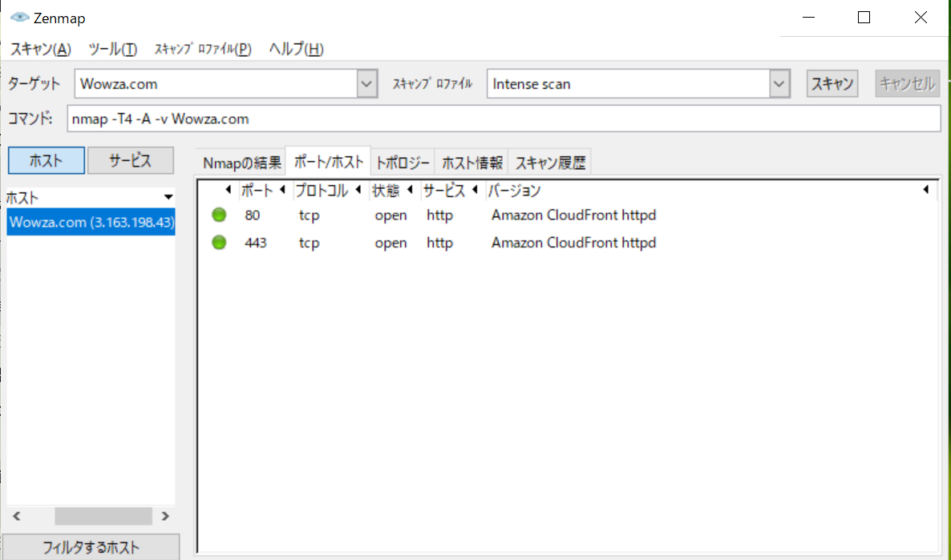
Task: Click green open-status icon for port 80
Action: (219, 215)
